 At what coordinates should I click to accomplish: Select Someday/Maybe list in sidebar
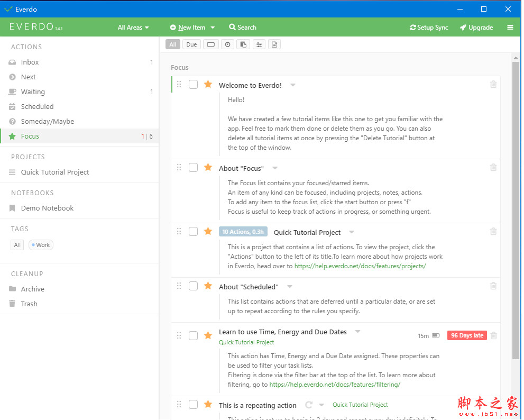click(47, 121)
